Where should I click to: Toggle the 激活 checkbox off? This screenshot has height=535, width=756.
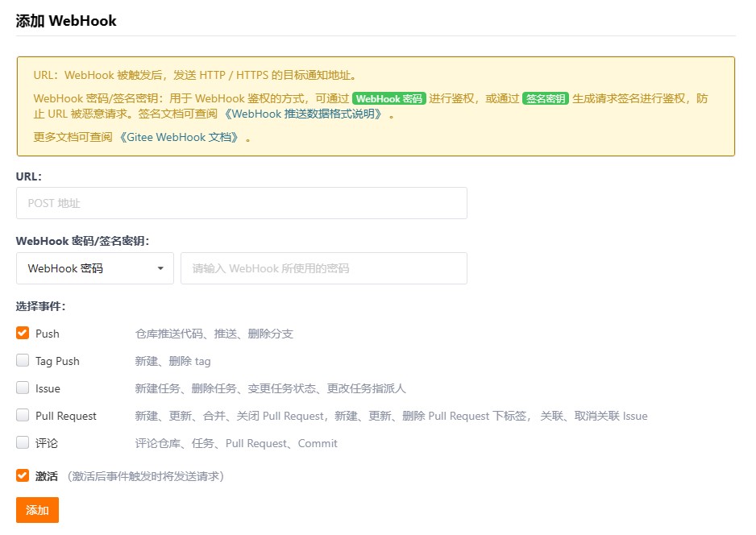[23, 475]
